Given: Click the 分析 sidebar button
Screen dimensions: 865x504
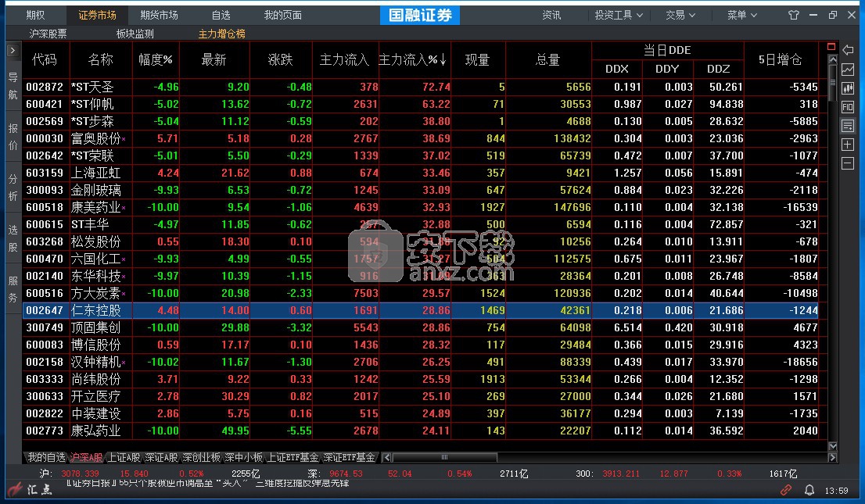Looking at the screenshot, I should pos(13,188).
